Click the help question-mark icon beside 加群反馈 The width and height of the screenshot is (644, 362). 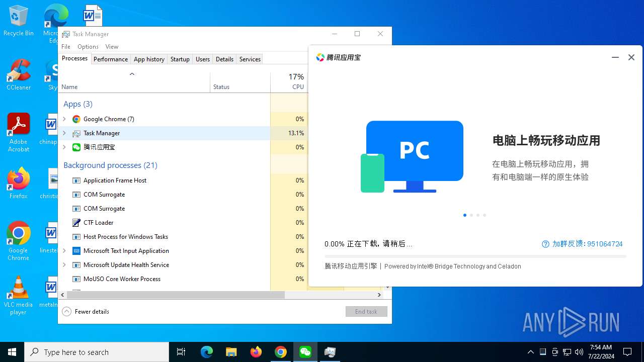click(x=545, y=244)
